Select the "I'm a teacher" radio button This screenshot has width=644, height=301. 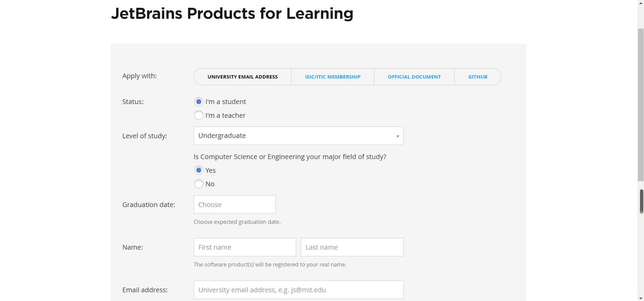(x=199, y=115)
